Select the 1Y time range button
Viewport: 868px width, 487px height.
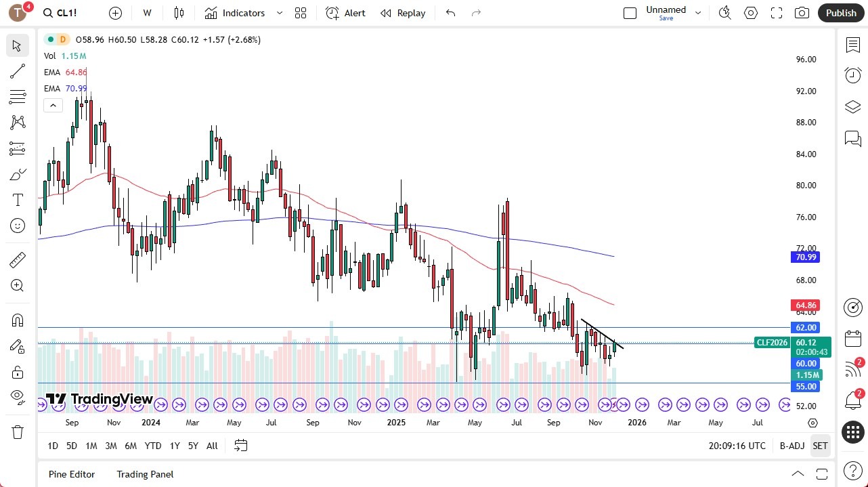175,446
